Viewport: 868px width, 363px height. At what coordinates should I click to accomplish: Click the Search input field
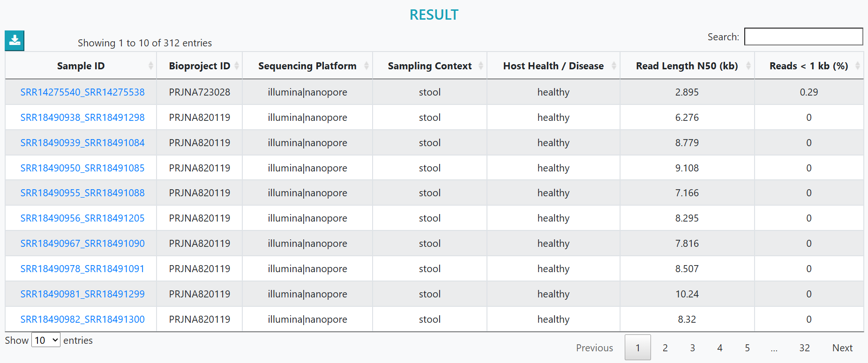(x=803, y=37)
